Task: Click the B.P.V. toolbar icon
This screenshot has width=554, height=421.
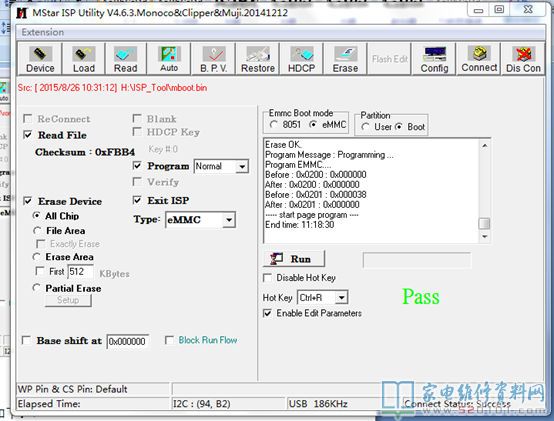Action: click(x=213, y=59)
